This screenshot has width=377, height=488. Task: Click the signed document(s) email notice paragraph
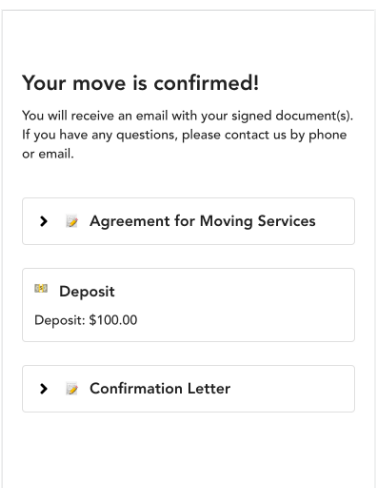click(188, 135)
